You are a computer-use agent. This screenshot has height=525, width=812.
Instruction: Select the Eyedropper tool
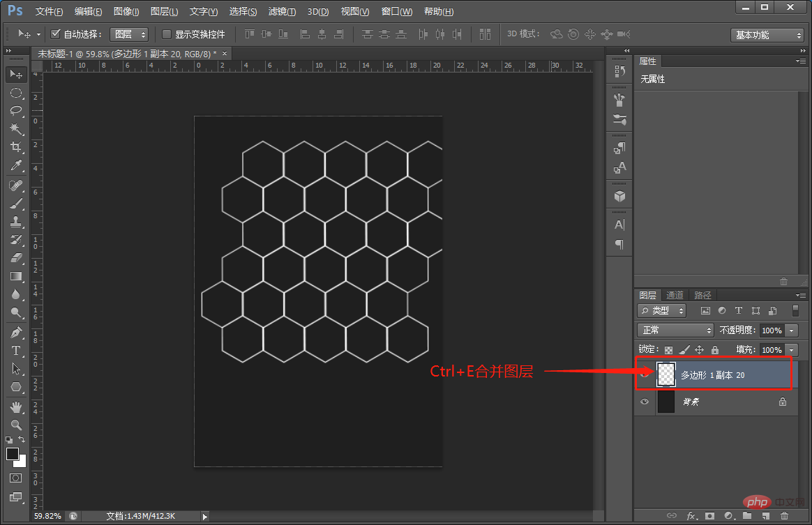(x=16, y=165)
